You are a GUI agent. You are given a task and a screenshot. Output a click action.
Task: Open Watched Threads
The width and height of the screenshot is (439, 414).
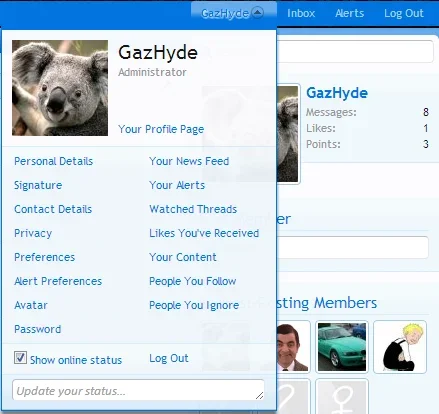[193, 209]
